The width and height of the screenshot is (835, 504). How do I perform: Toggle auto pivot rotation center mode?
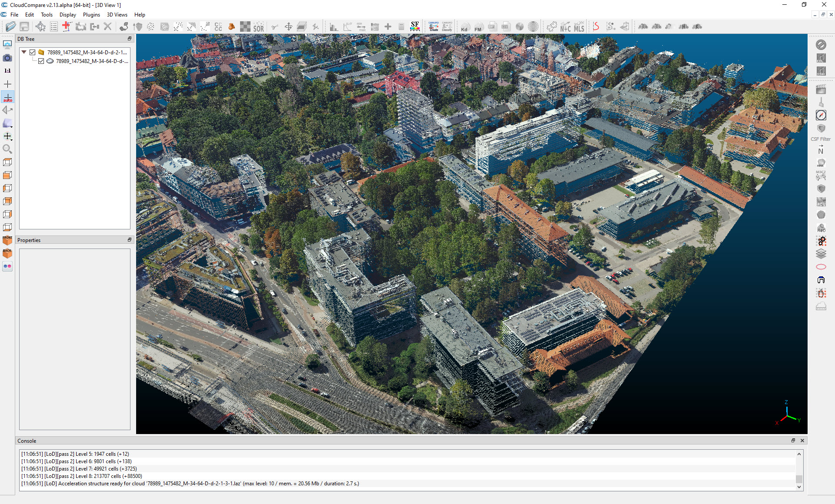(7, 97)
